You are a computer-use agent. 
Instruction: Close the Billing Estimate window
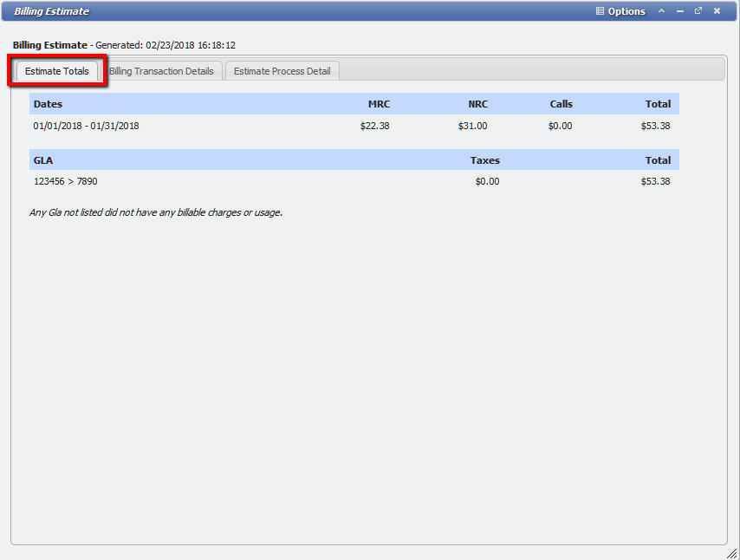click(x=717, y=11)
